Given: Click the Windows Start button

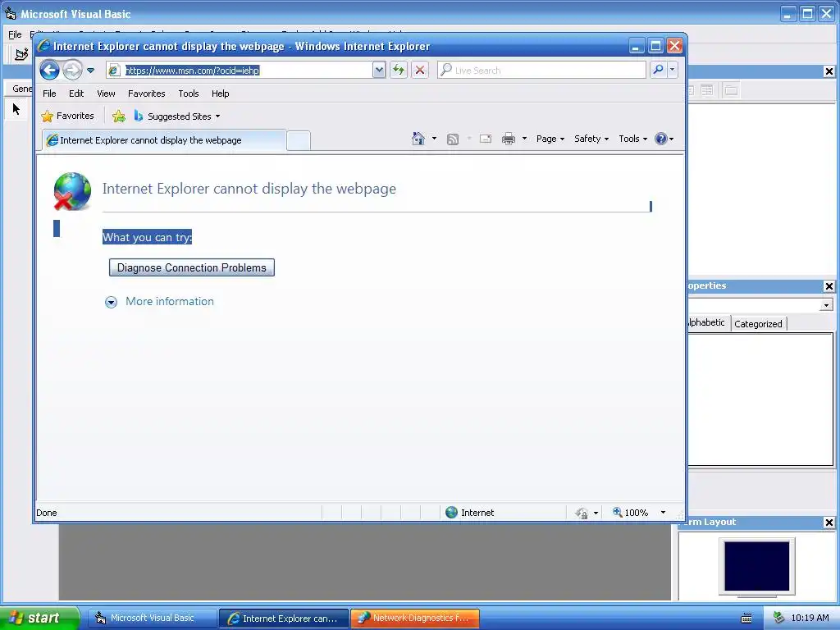Looking at the screenshot, I should click(x=39, y=618).
